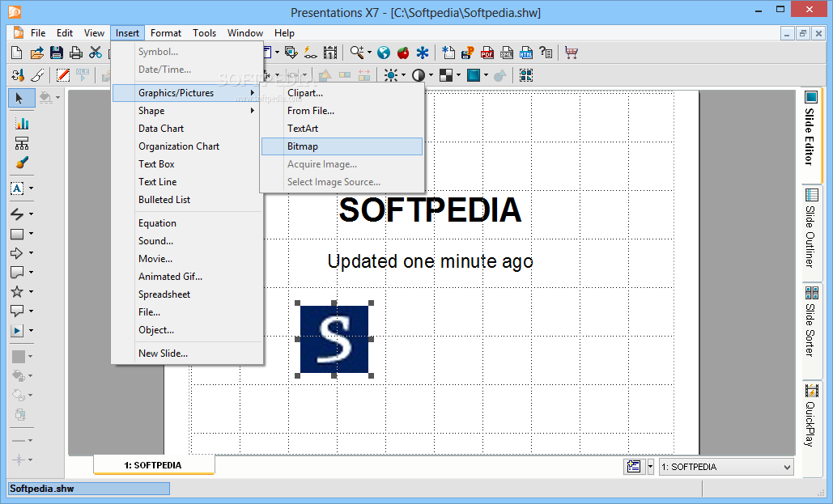Open the text box tool dropdown arrow
The width and height of the screenshot is (833, 504).
31,188
